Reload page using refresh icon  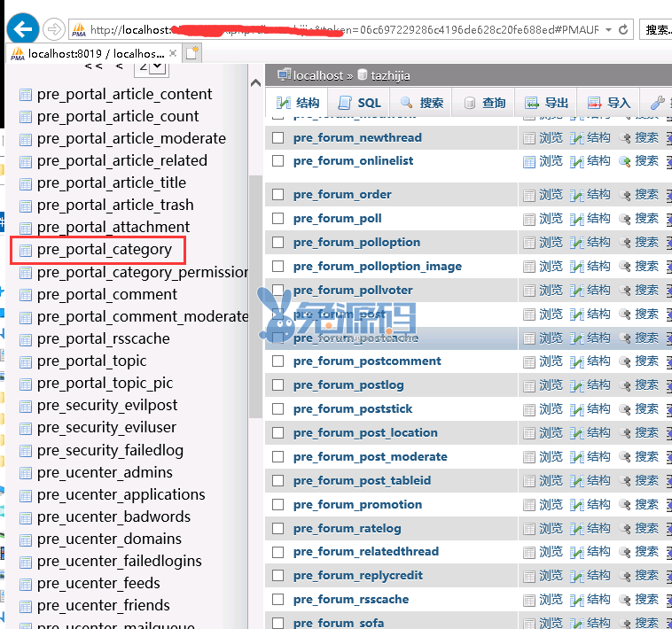click(x=623, y=29)
